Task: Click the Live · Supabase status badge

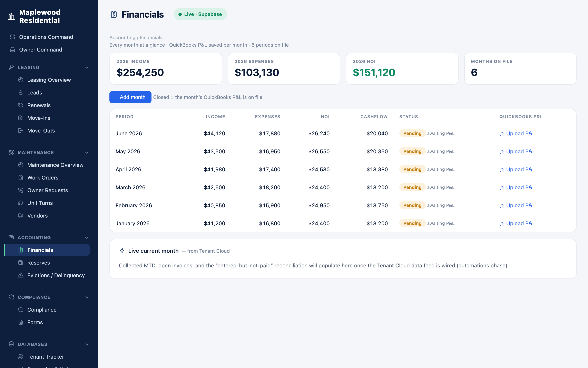Action: [200, 14]
